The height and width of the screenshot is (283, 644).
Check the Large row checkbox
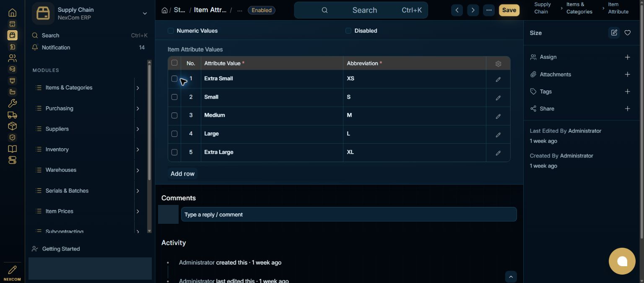point(174,134)
